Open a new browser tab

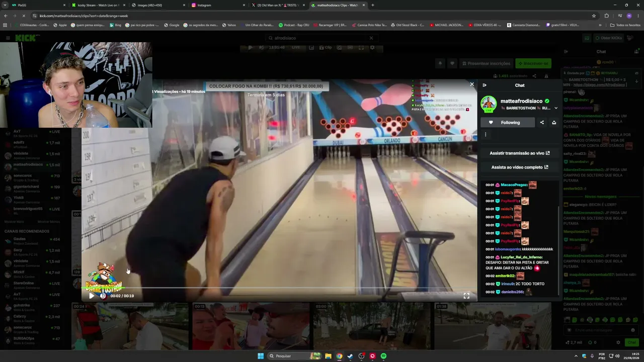point(372,5)
